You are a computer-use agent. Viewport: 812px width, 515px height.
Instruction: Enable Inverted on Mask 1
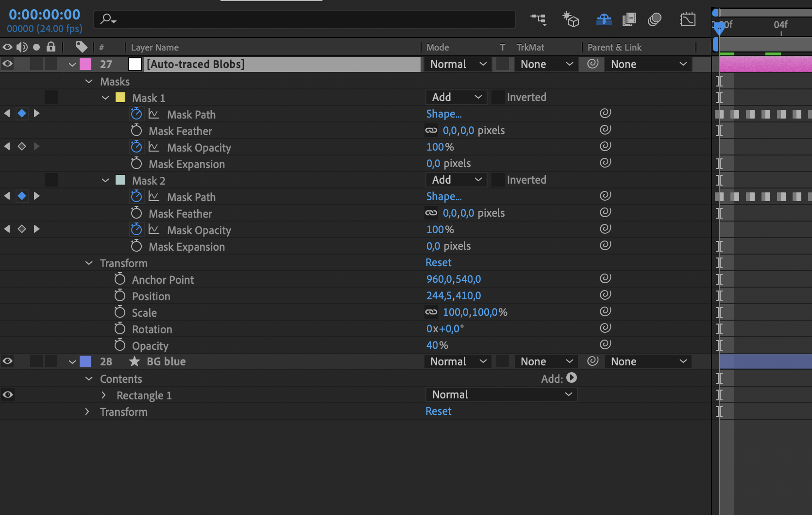point(498,97)
